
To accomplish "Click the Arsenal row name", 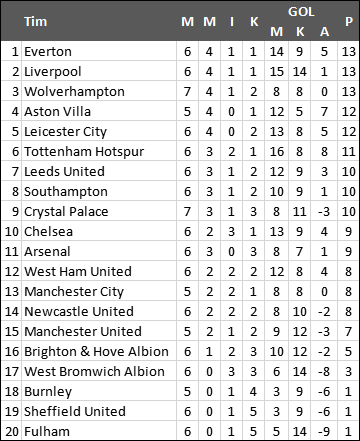I will [x=99, y=251].
